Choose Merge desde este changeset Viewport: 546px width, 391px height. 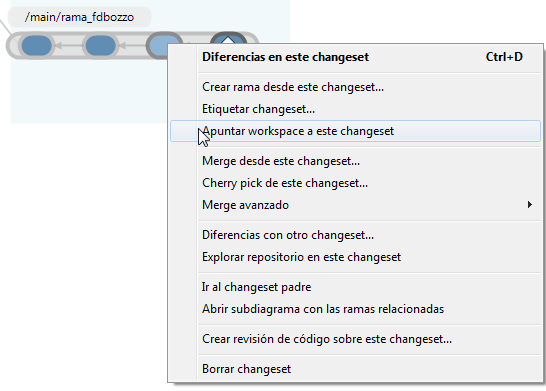tap(355, 161)
